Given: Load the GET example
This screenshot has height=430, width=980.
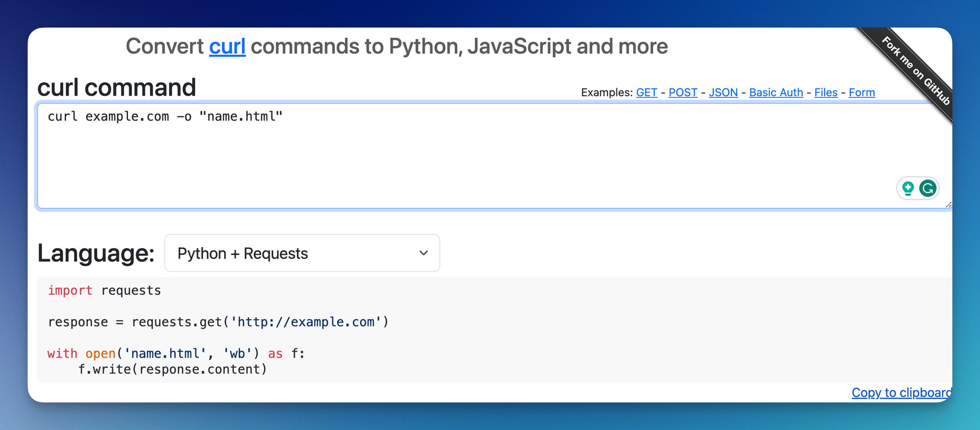Looking at the screenshot, I should click(646, 93).
